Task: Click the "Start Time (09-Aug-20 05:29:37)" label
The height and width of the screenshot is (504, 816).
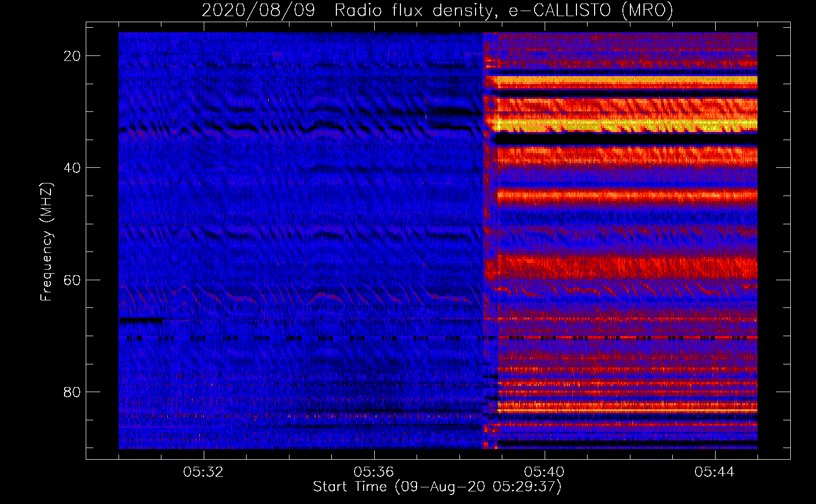Action: point(437,487)
